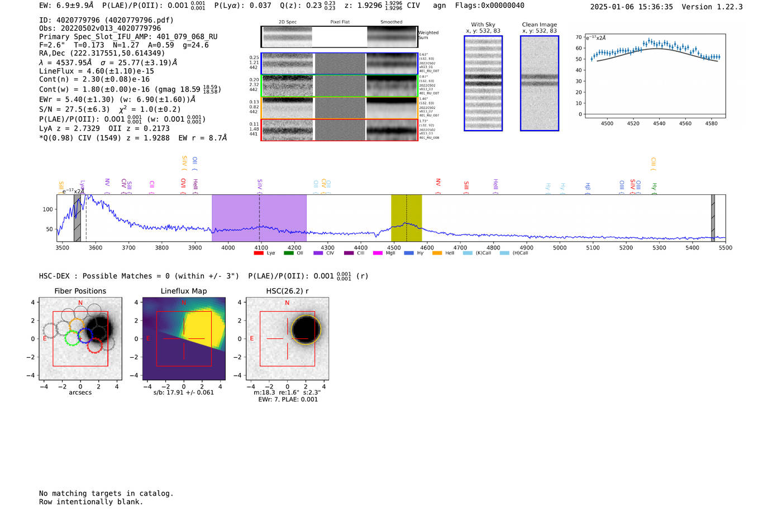Click 's/b: 17.91 +/- 0.061' under Lineflux Map
This screenshot has width=782, height=532.
tap(184, 392)
